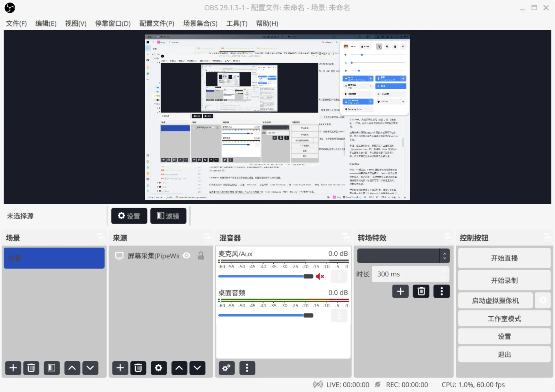The image size is (555, 392).
Task: Open the transition type dropdown
Action: (403, 256)
